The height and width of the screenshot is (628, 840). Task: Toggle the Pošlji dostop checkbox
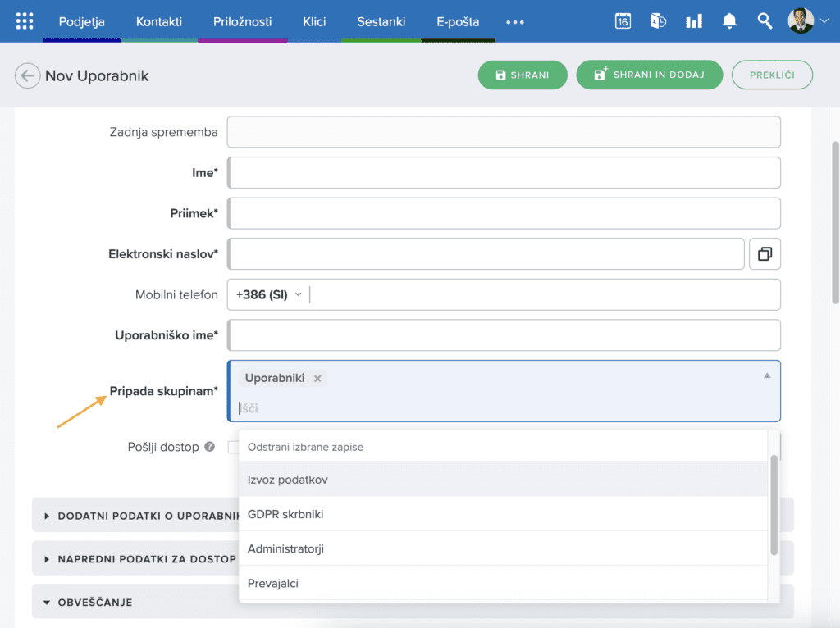point(233,447)
